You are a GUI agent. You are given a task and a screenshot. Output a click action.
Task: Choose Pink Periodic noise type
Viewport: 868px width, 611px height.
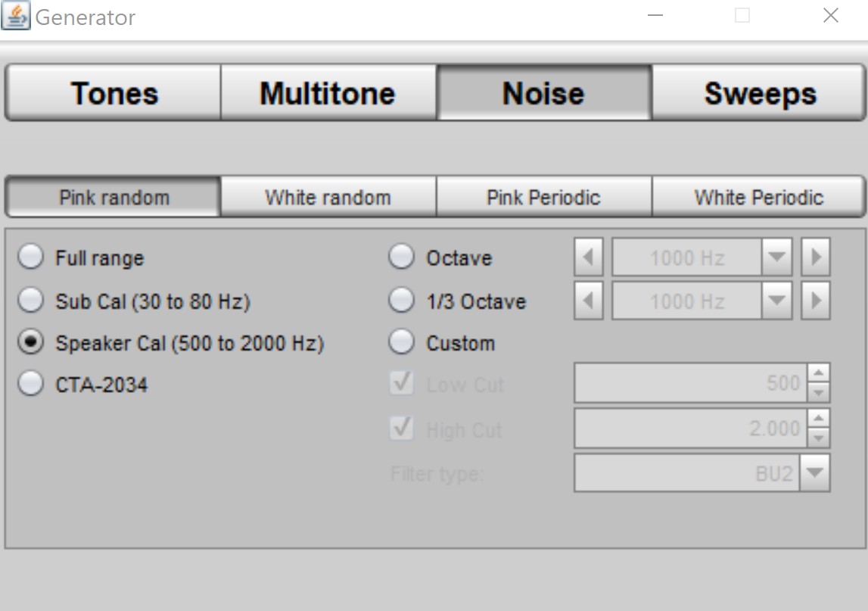pyautogui.click(x=543, y=198)
